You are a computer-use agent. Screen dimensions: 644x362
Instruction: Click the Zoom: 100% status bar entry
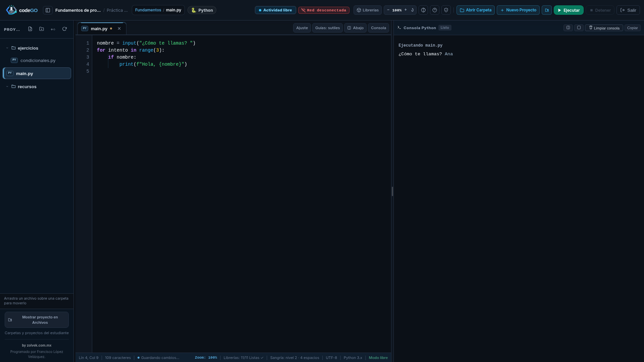coord(206,358)
